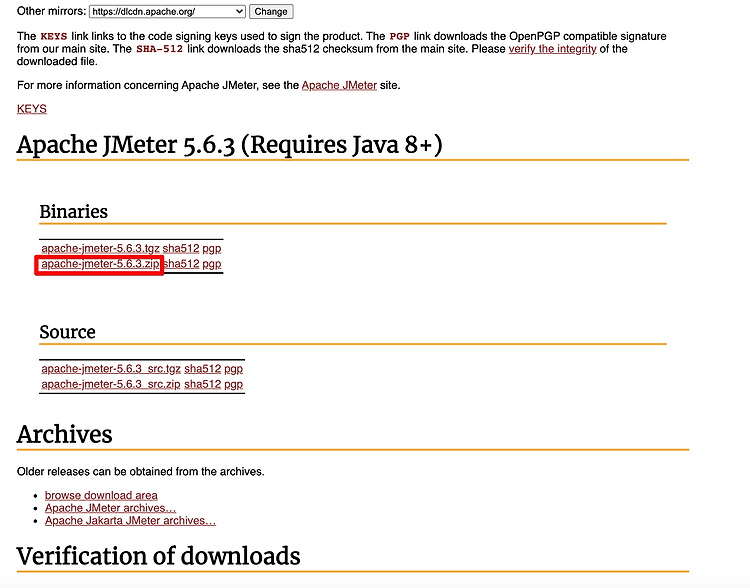Image resolution: width=750 pixels, height=588 pixels.
Task: Download apache-jmeter-5.6.3_src.zip source
Action: point(111,384)
